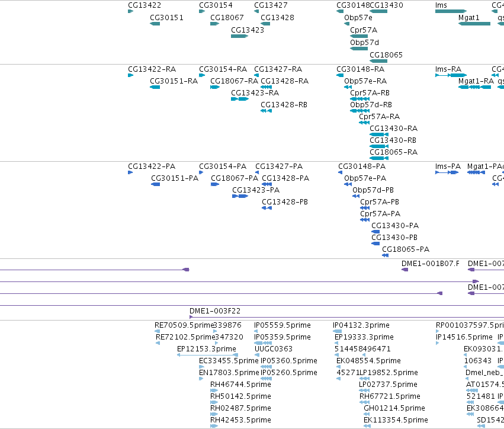504x429 pixels.
Task: Click protein Obp57d-PB label
Action: point(373,190)
